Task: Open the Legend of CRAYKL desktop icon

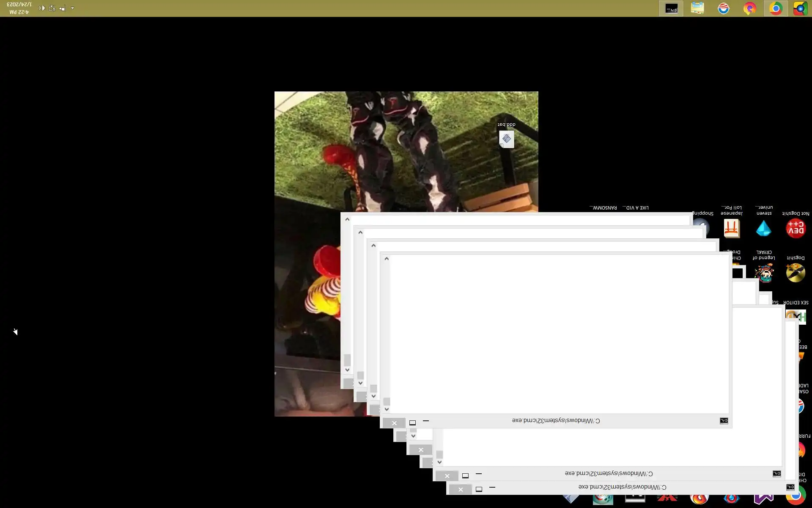Action: (764, 273)
